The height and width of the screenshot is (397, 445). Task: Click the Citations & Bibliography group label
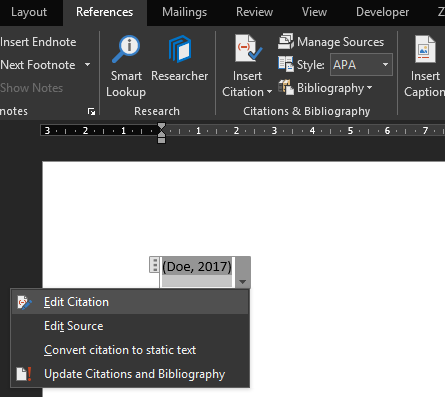[x=307, y=111]
